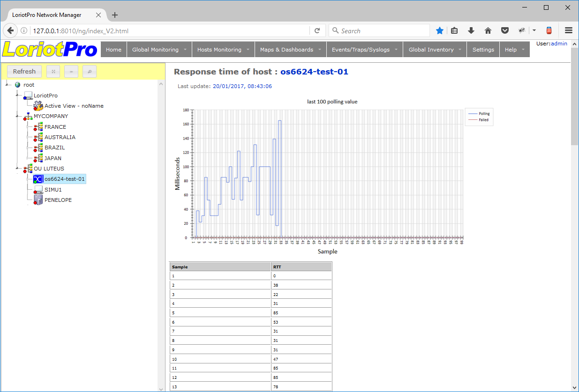This screenshot has height=392, width=579.
Task: Open the Global Inventory dropdown arrow
Action: point(460,50)
